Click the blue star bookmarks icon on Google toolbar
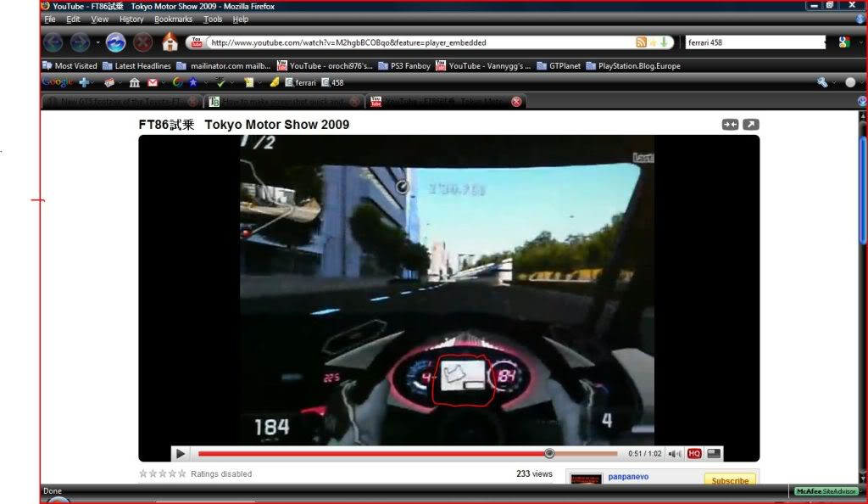This screenshot has width=868, height=504. click(x=193, y=82)
